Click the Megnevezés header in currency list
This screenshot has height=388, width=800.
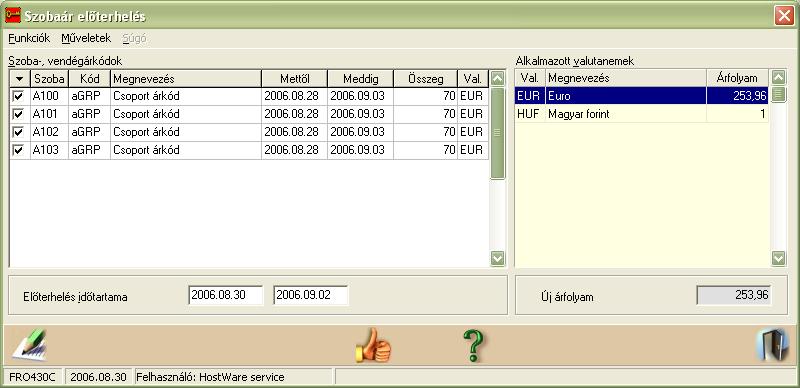coord(626,79)
